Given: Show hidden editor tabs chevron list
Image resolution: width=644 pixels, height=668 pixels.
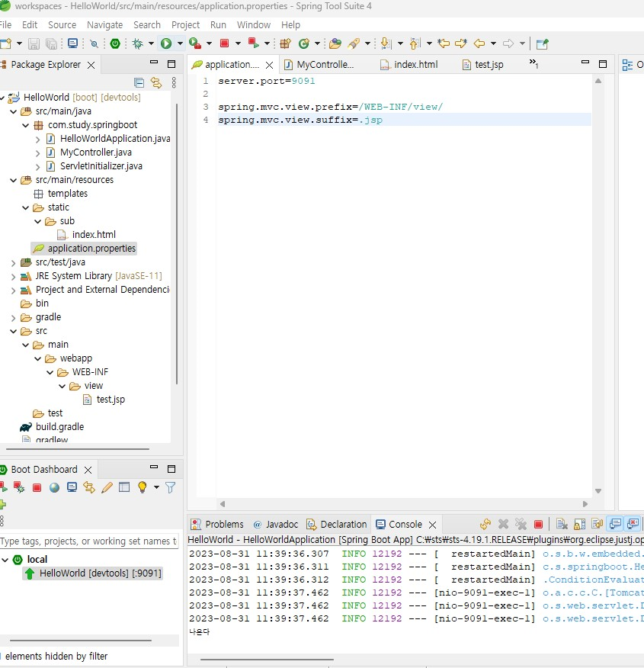Looking at the screenshot, I should [x=533, y=63].
